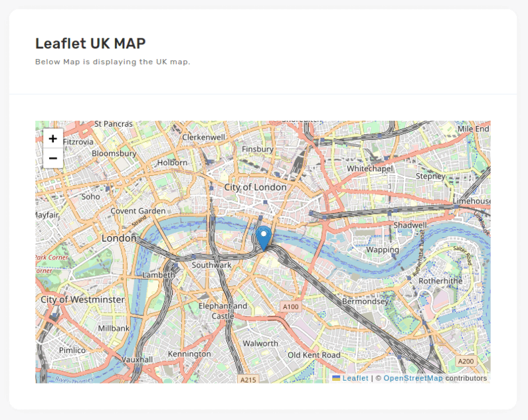The width and height of the screenshot is (528, 420).
Task: Click the A215 road badge on map
Action: [248, 379]
